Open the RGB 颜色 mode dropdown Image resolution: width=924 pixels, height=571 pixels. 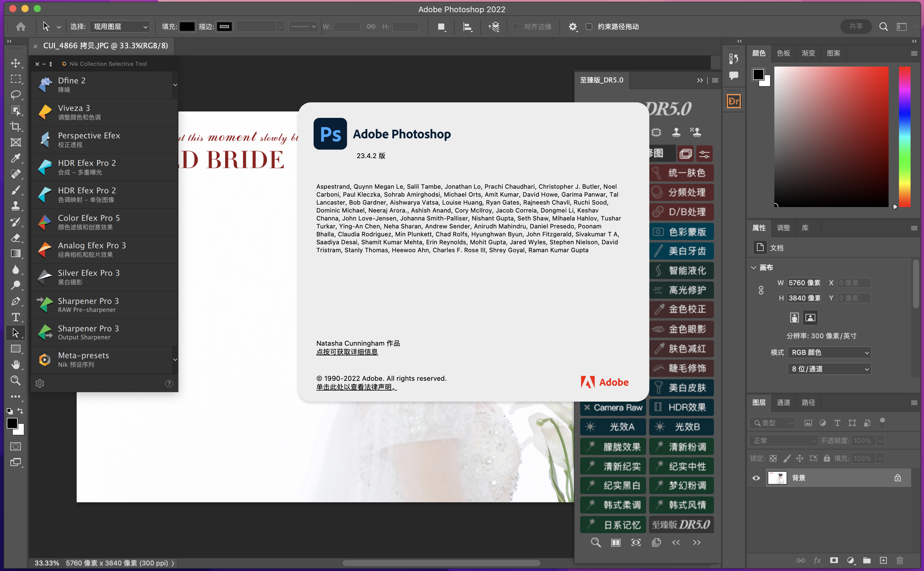[829, 352]
